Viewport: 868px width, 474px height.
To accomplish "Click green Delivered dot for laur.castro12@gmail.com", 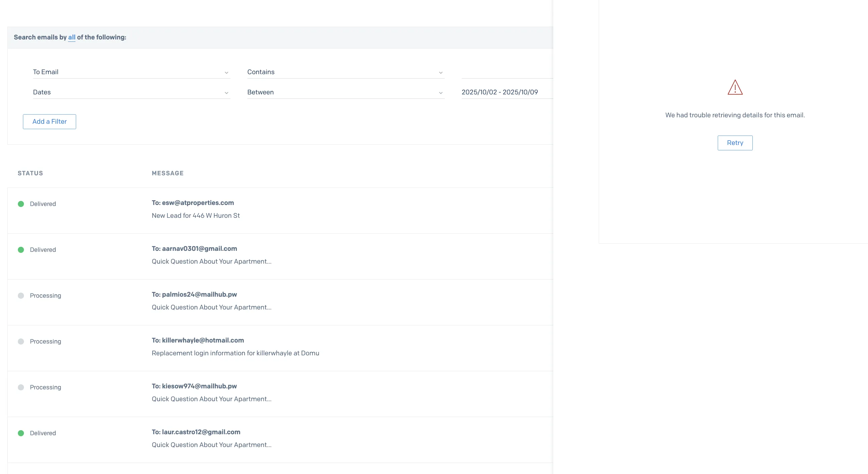I will point(21,433).
